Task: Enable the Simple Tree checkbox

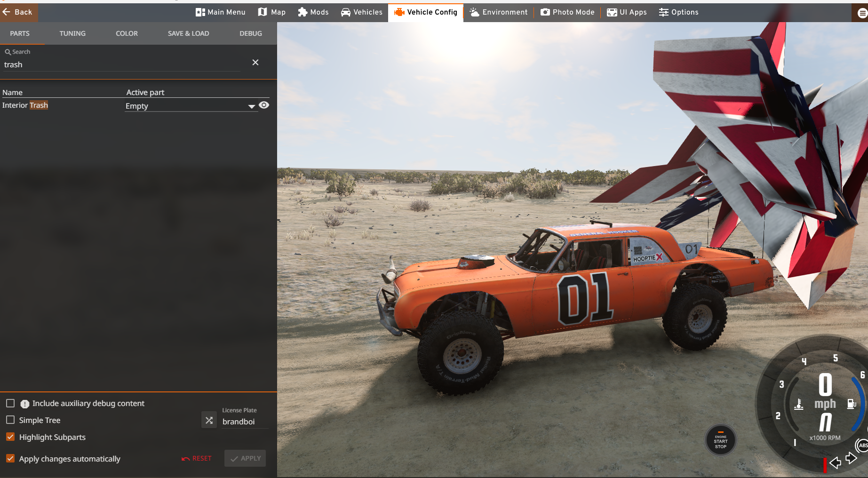Action: (x=10, y=420)
